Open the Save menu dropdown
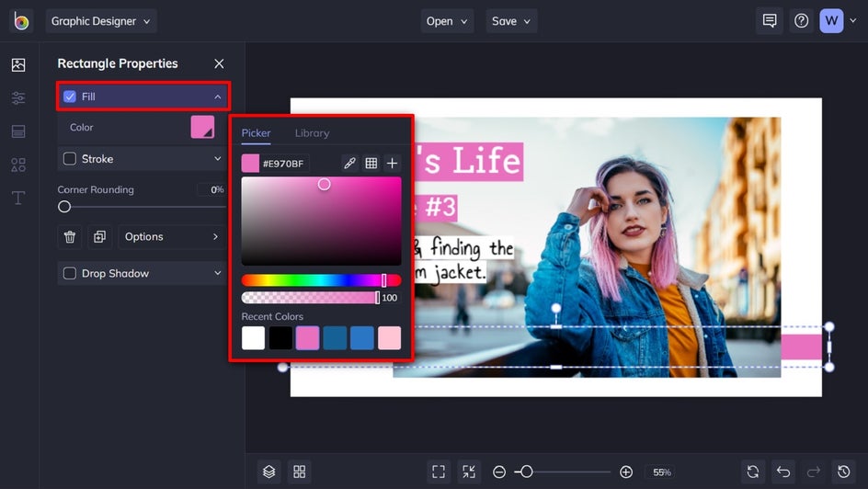Image resolution: width=868 pixels, height=489 pixels. 511,21
